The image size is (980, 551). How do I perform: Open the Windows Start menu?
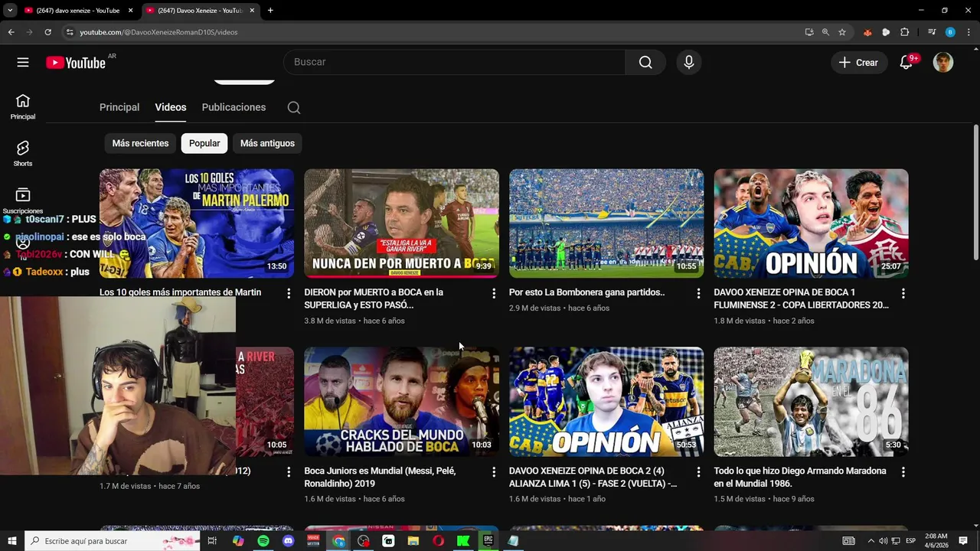(11, 541)
